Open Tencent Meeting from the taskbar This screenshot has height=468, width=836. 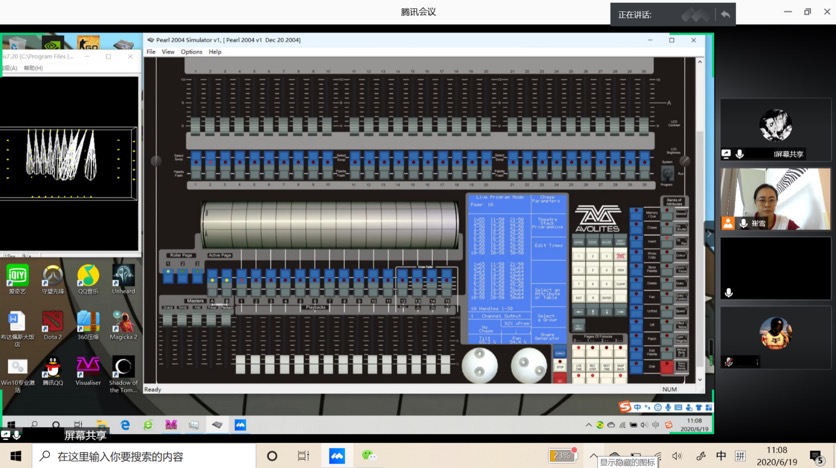337,456
